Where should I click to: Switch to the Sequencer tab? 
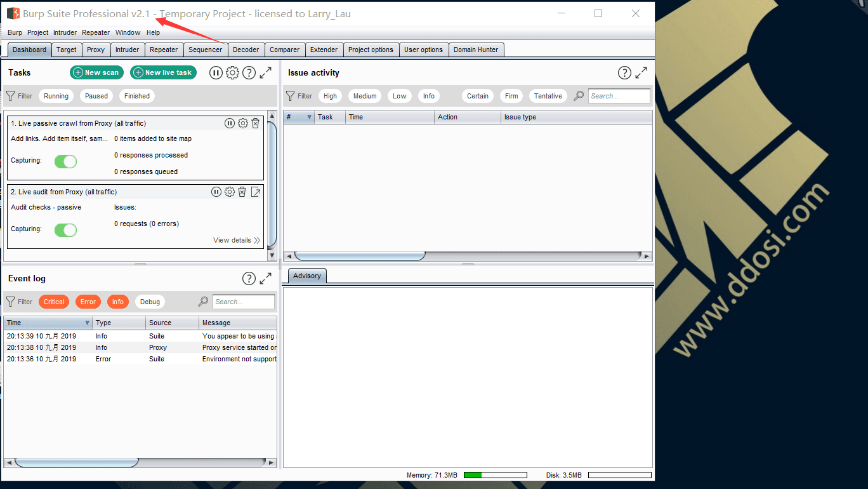pyautogui.click(x=206, y=50)
